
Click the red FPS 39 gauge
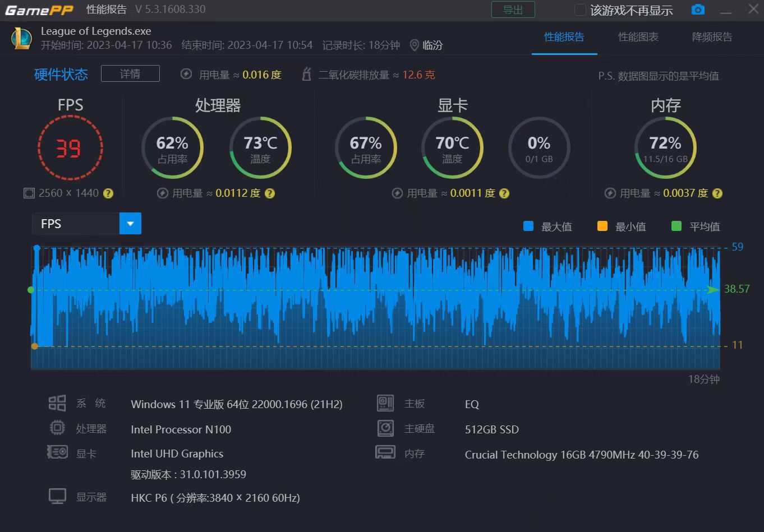point(70,148)
